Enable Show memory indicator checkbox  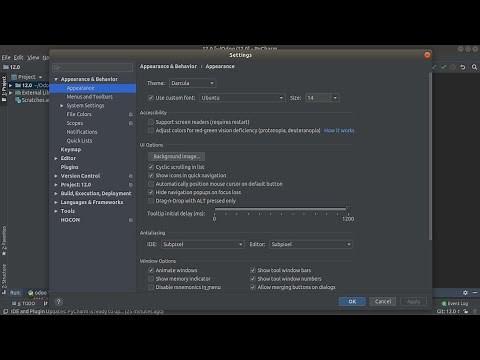pyautogui.click(x=151, y=279)
